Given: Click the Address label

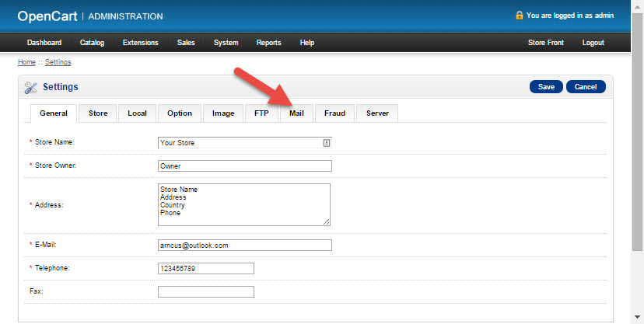Looking at the screenshot, I should tap(49, 204).
